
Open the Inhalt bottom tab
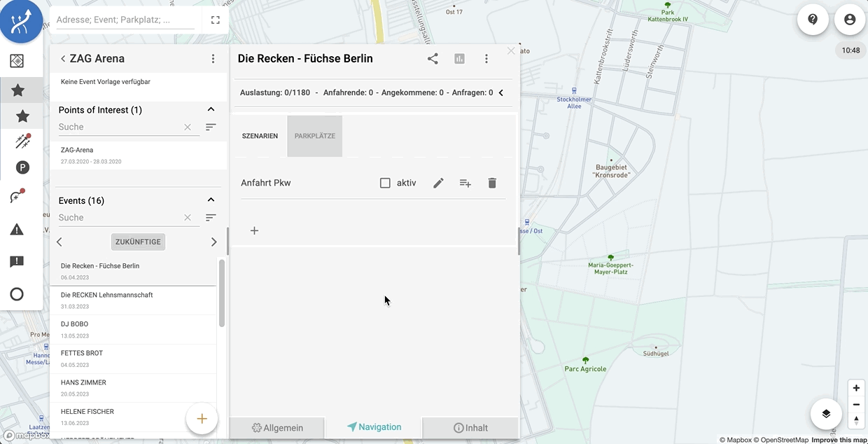coord(470,428)
